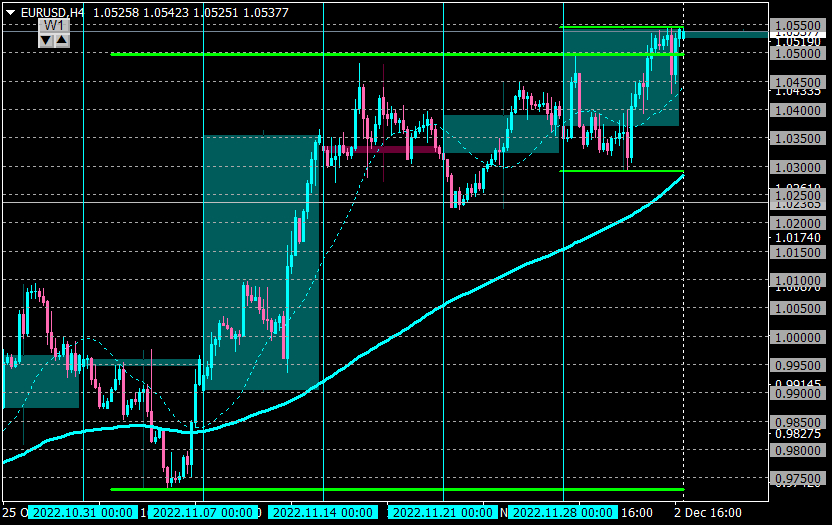Select the 2022.11.21 00:00 date label
This screenshot has height=525, width=832.
tap(443, 513)
